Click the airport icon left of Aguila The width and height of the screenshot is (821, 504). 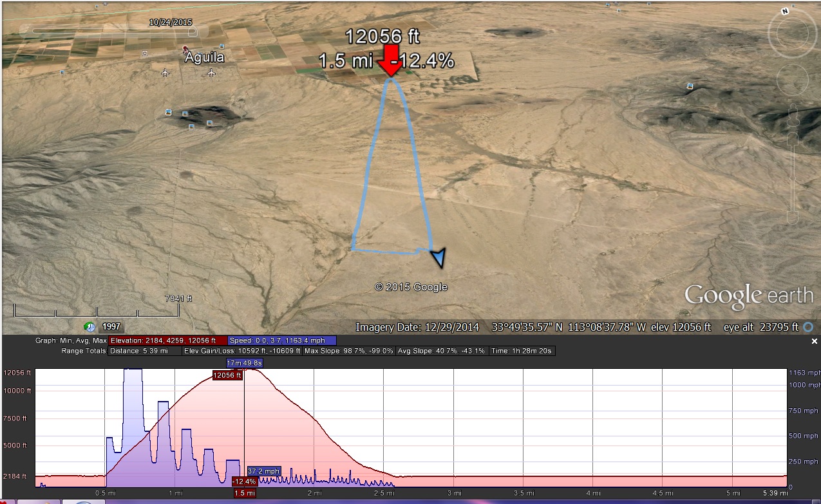tap(165, 72)
